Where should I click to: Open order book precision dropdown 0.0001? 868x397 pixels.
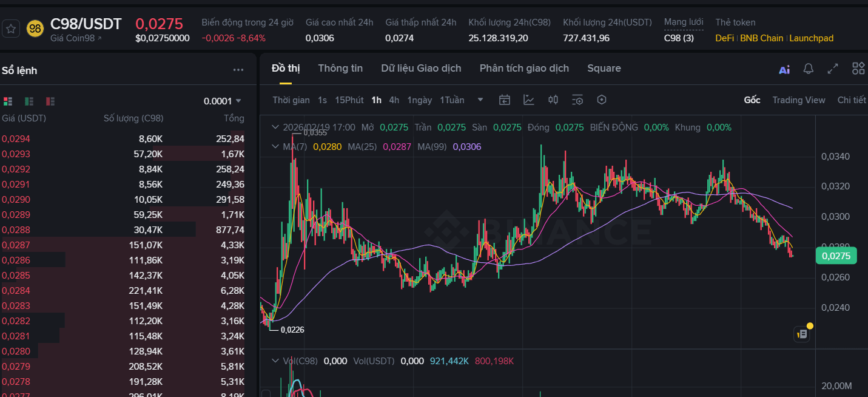click(x=223, y=101)
